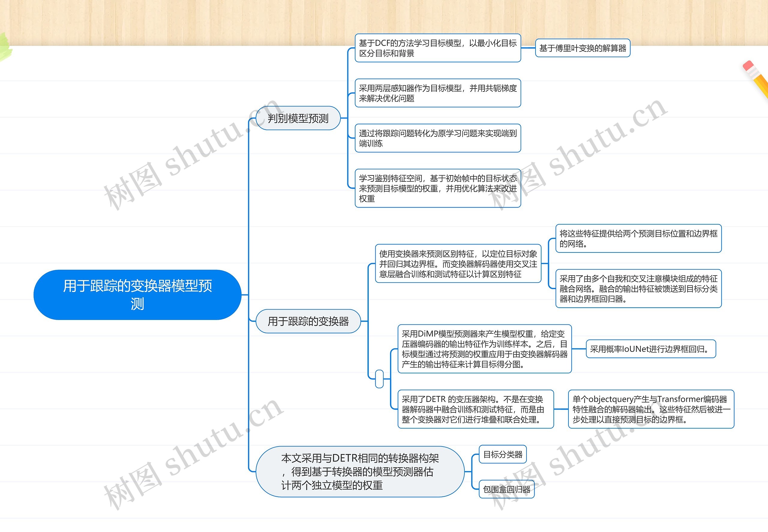Select the 包围盒回归器 leaf node
The width and height of the screenshot is (768, 532).
tap(507, 489)
